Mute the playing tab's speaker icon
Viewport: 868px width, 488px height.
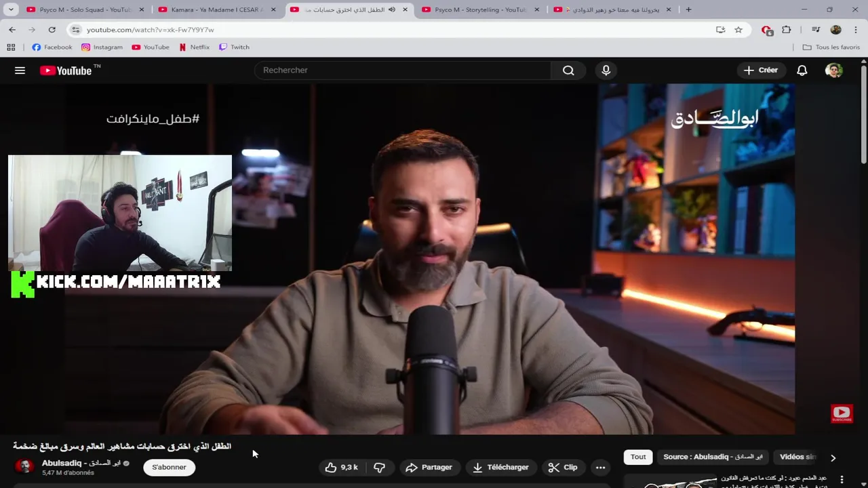(x=392, y=9)
